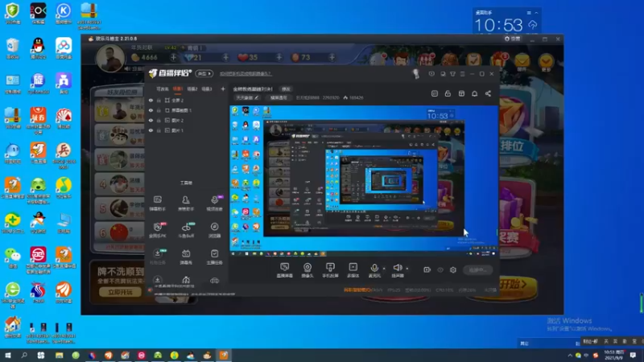Image resolution: width=644 pixels, height=362 pixels.
Task: Select the first tab left of 场景1
Action: point(163,88)
